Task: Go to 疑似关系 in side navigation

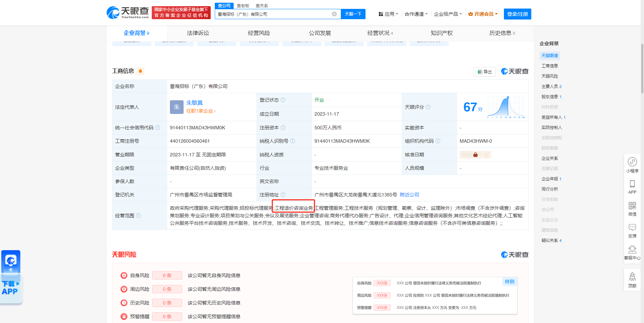Action: (x=552, y=241)
